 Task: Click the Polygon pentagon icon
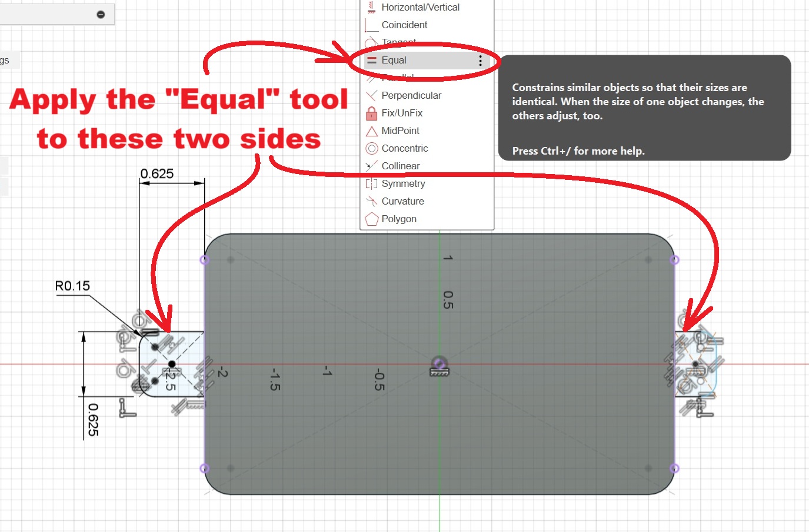point(371,219)
